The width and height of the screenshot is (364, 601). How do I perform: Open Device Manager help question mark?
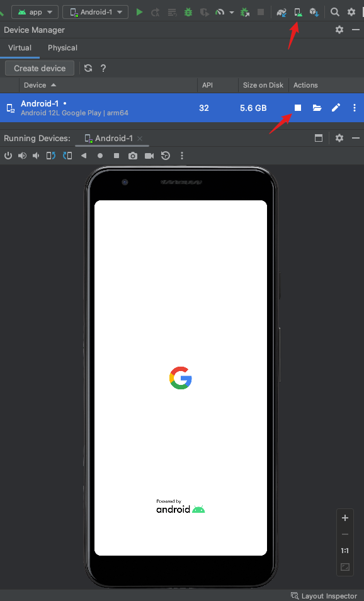click(x=103, y=68)
